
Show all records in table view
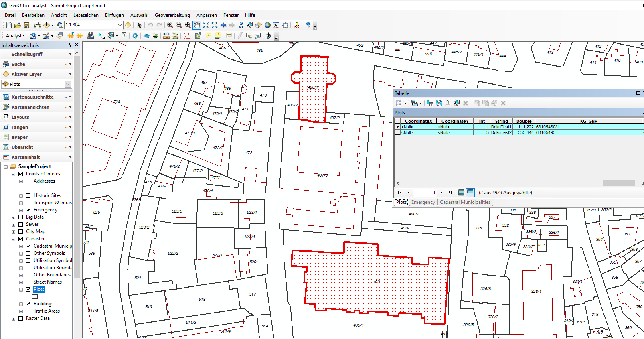point(461,193)
